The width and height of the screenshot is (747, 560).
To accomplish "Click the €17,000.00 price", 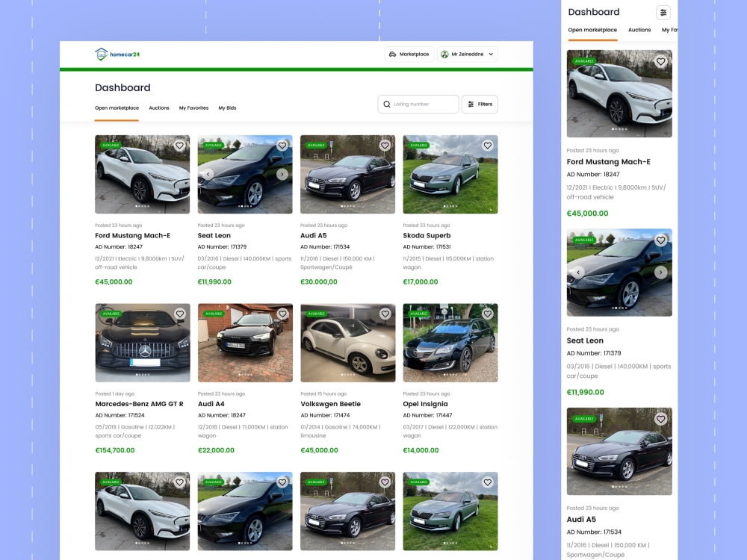I will pyautogui.click(x=420, y=282).
